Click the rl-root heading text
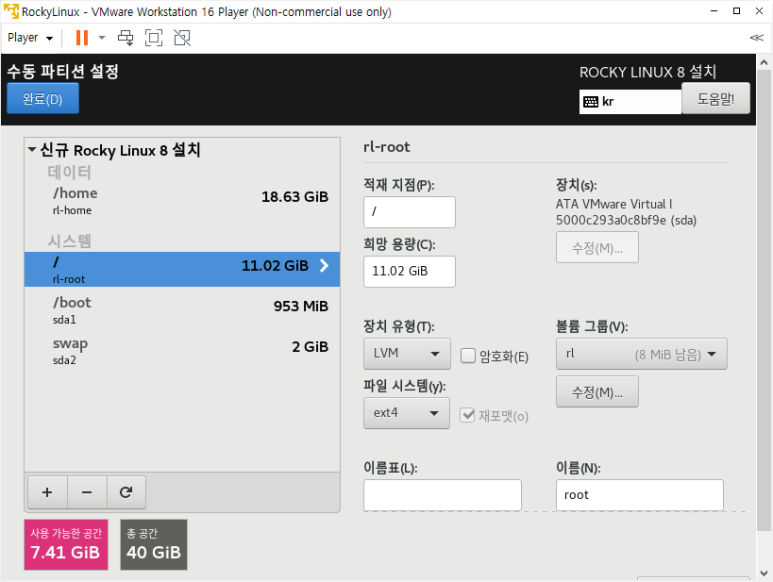773x582 pixels. click(386, 147)
